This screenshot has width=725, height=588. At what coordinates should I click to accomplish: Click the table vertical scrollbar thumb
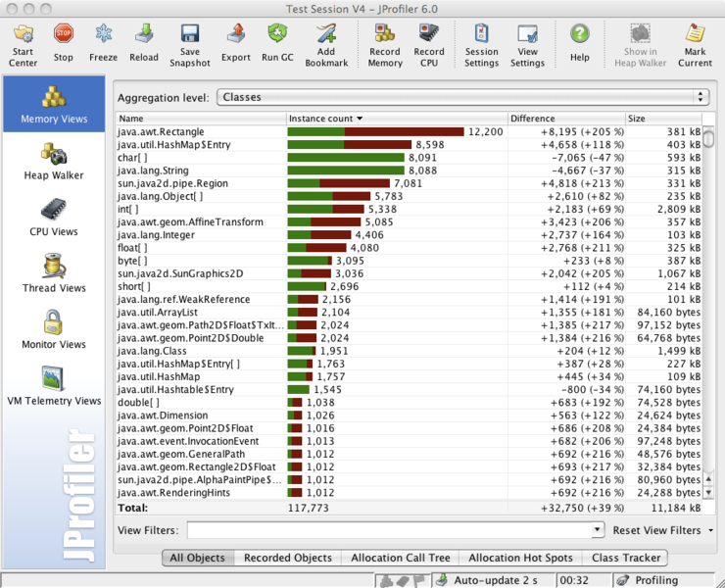point(708,138)
